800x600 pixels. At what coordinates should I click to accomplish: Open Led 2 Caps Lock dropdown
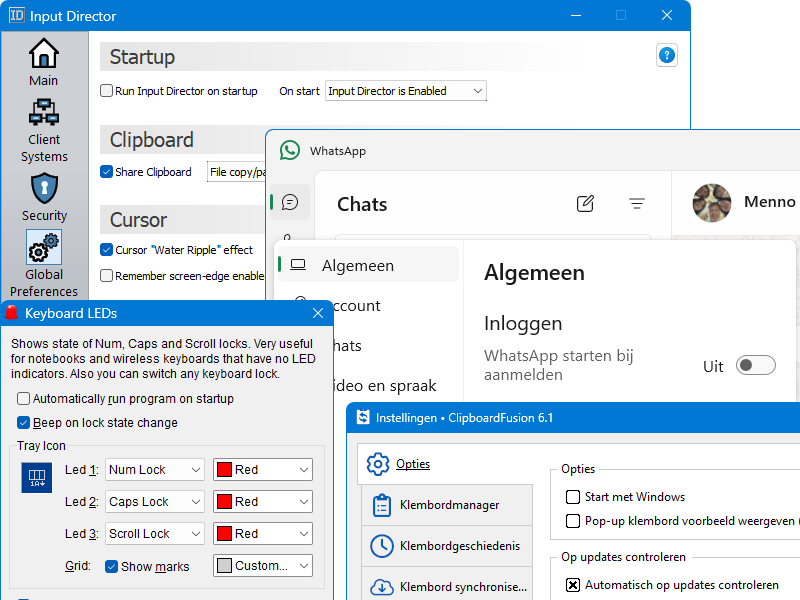coord(155,502)
